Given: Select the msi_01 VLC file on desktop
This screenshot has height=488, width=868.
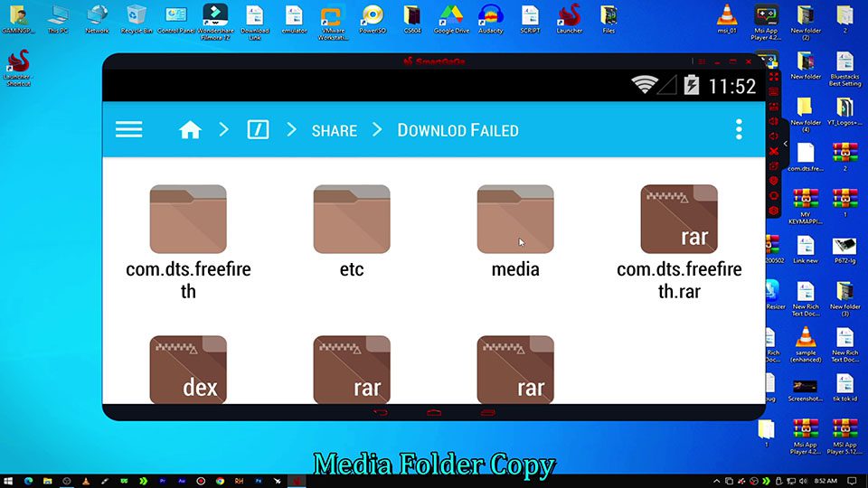Looking at the screenshot, I should point(727,19).
